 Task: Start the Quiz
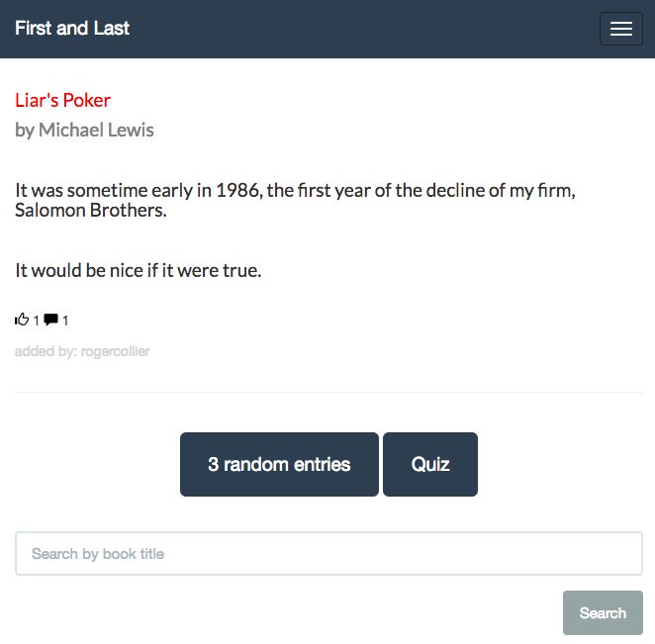[430, 464]
